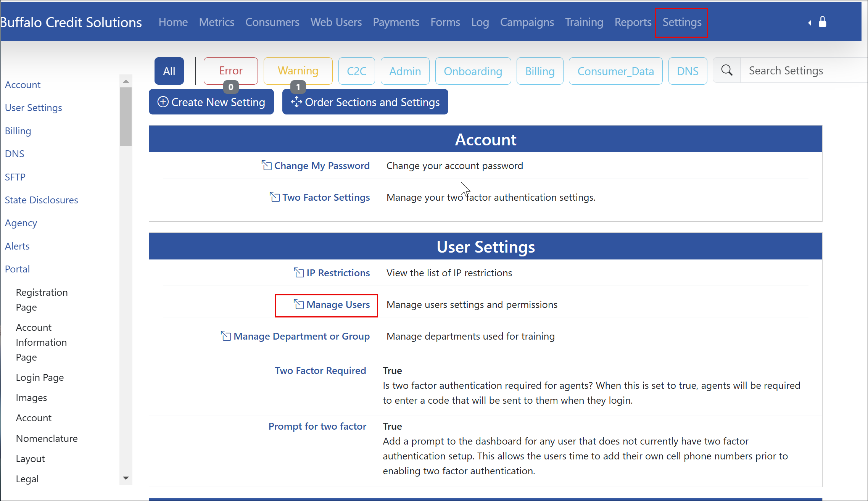Select the Warning filter tag

coord(298,71)
